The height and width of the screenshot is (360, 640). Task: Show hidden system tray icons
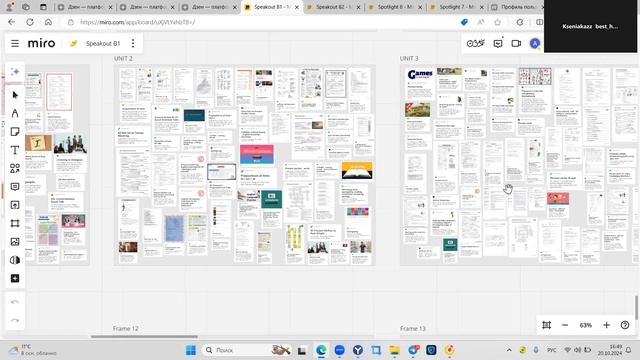pyautogui.click(x=509, y=350)
